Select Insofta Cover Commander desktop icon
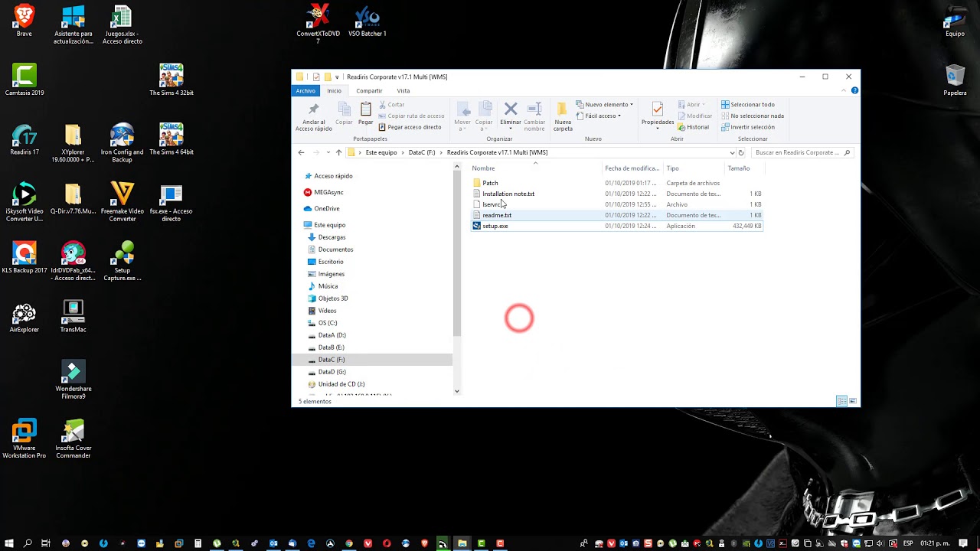Image resolution: width=980 pixels, height=551 pixels. [x=73, y=438]
